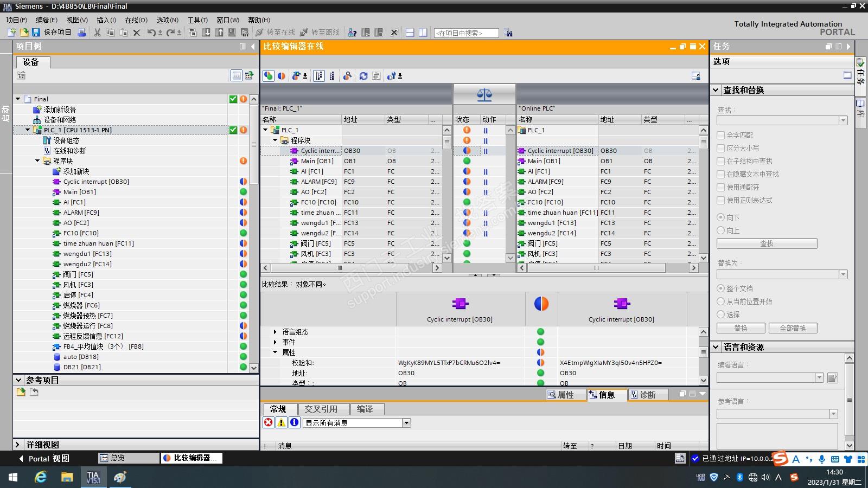Open File Explorer from the taskbar
This screenshot has height=488, width=868.
(67, 477)
